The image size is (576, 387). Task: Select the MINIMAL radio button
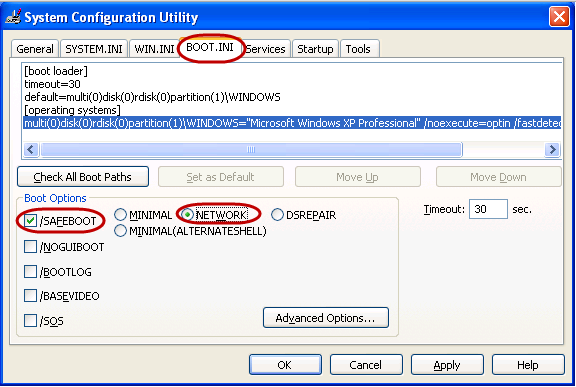click(x=120, y=214)
